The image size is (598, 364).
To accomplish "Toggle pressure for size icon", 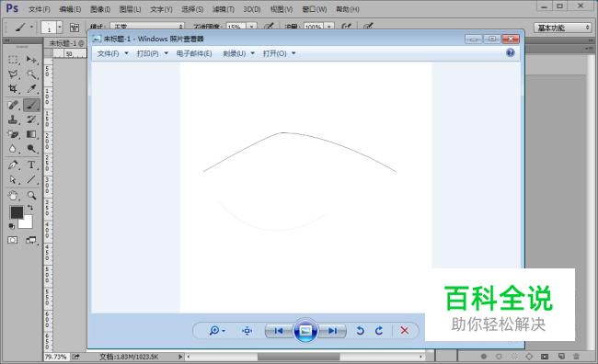I will tap(368, 27).
